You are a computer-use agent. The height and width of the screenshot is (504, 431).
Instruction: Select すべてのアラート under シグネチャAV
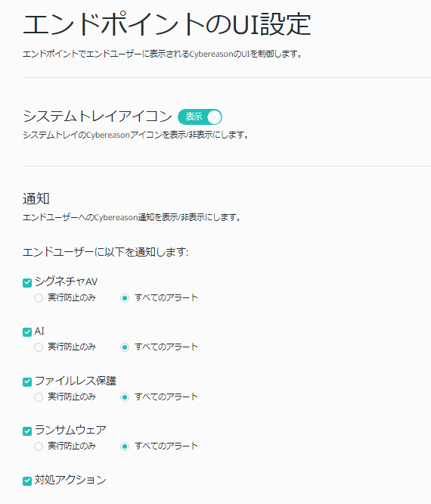pos(125,298)
